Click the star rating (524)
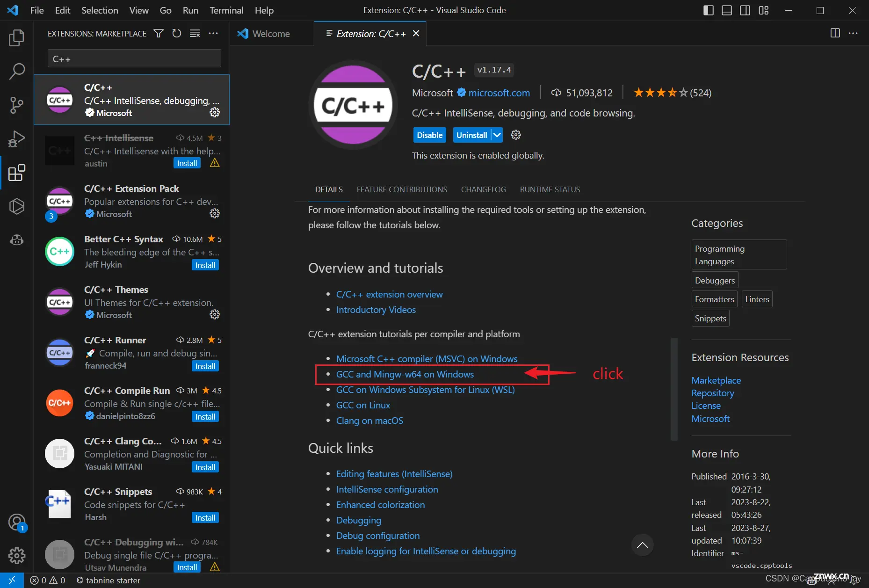869x588 pixels. (672, 93)
